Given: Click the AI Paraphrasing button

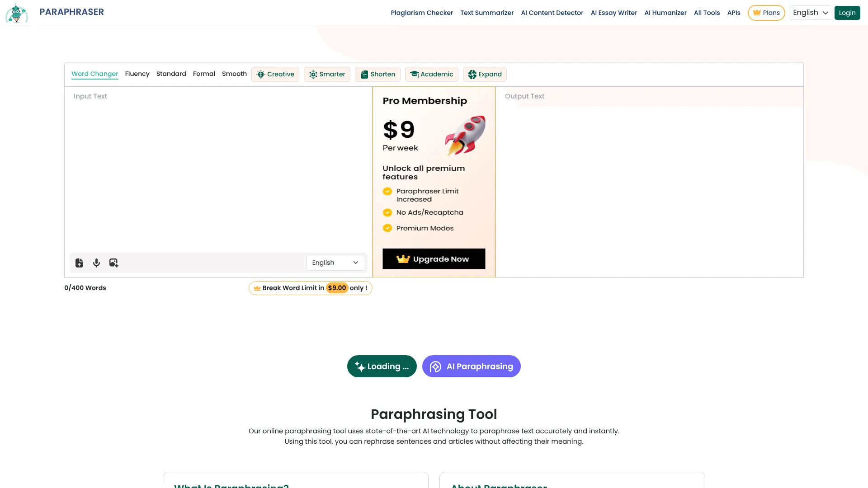Looking at the screenshot, I should pos(472,366).
